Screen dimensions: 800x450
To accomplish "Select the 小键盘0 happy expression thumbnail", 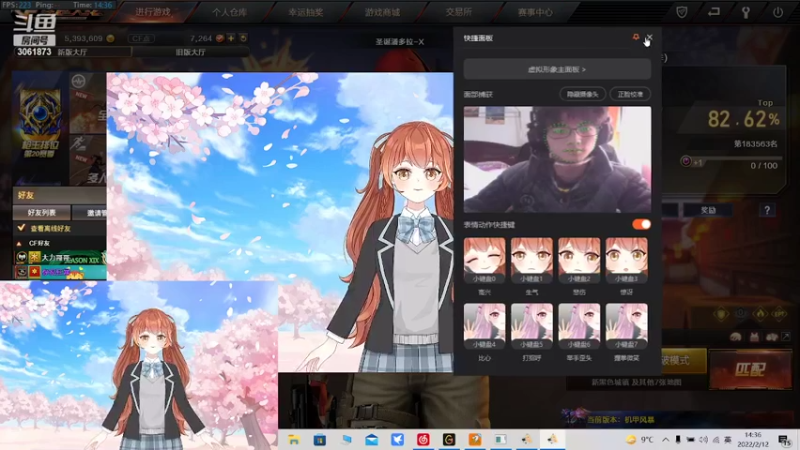I will point(484,260).
